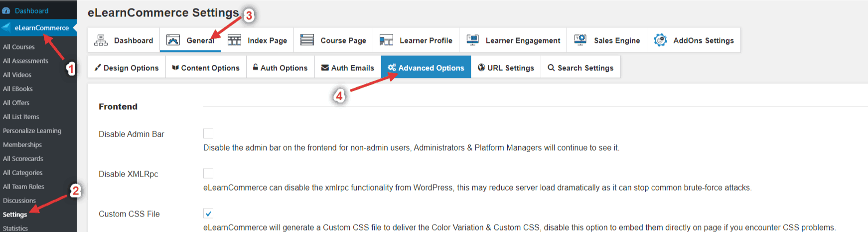Go to All Scorecards

coord(23,159)
